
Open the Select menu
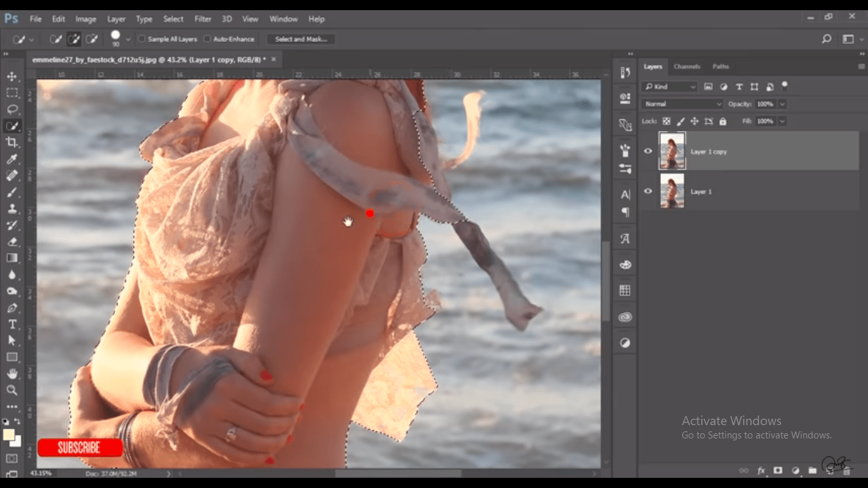173,18
